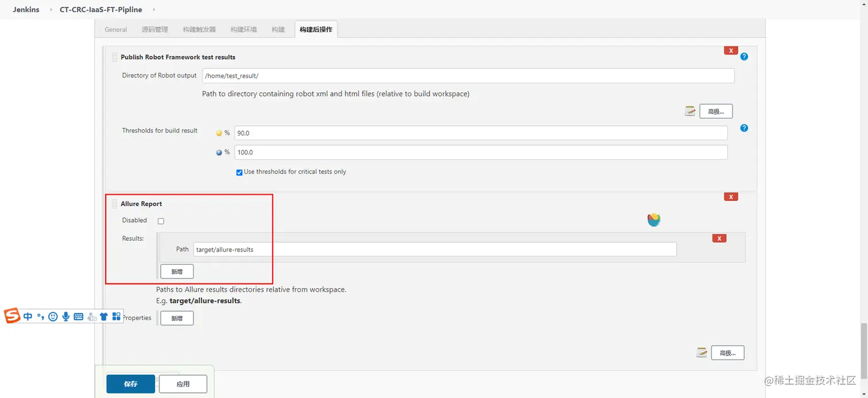Open Sogou emoji smiley icon
868x398 pixels.
[x=53, y=316]
